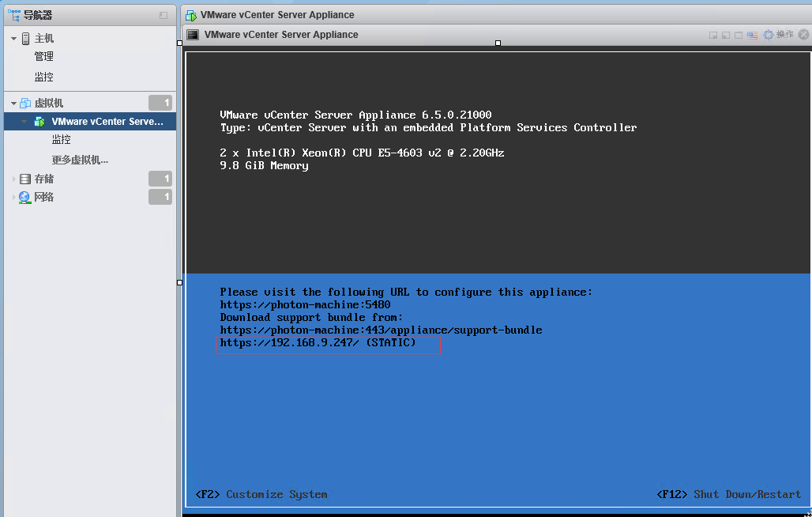Open keyboard layout via the US flag icon
This screenshot has height=517, width=812.
tap(753, 36)
